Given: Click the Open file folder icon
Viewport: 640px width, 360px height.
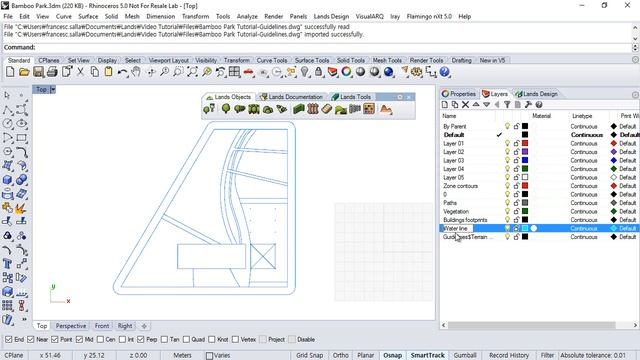Looking at the screenshot, I should (24, 72).
